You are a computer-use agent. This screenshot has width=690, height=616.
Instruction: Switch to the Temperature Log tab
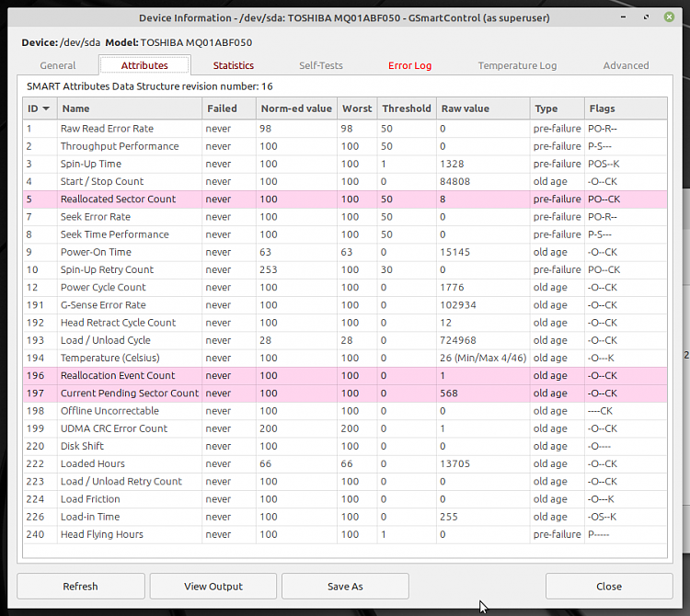point(517,65)
